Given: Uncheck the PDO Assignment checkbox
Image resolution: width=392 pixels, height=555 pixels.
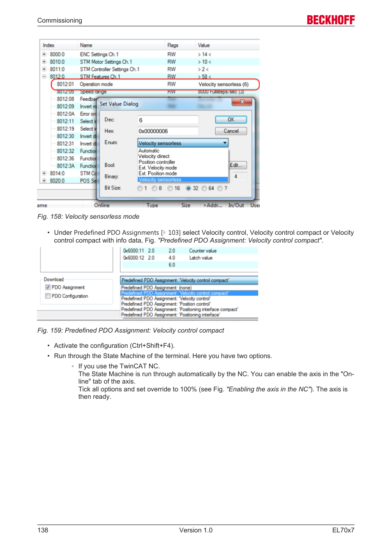Looking at the screenshot, I should (x=48, y=287).
